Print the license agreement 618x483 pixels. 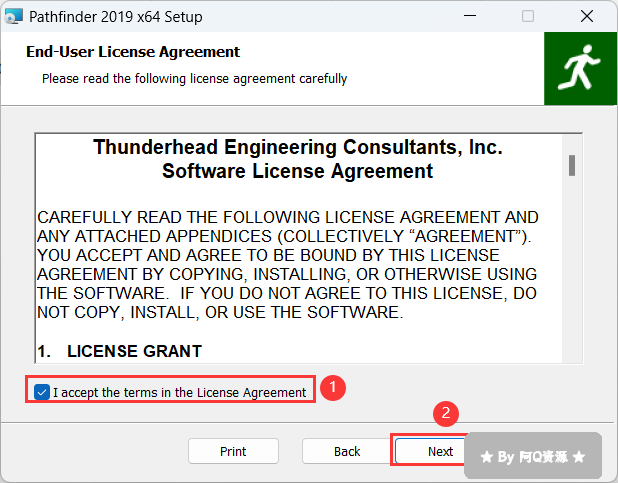(233, 451)
